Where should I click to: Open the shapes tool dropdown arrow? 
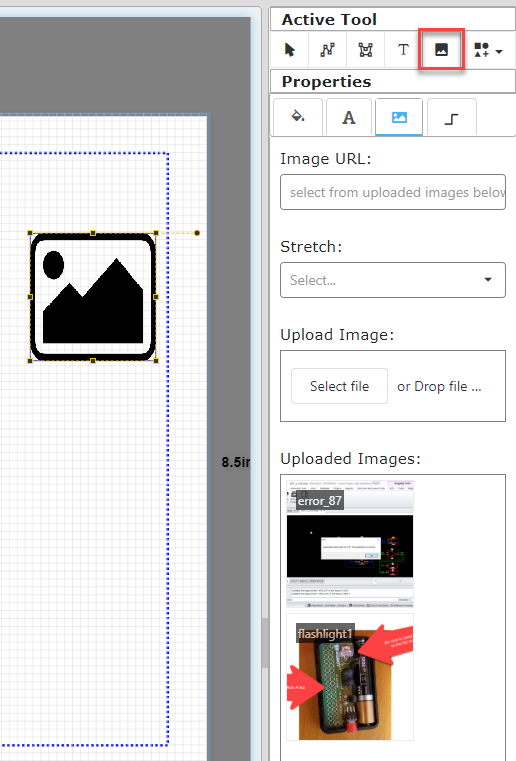499,50
